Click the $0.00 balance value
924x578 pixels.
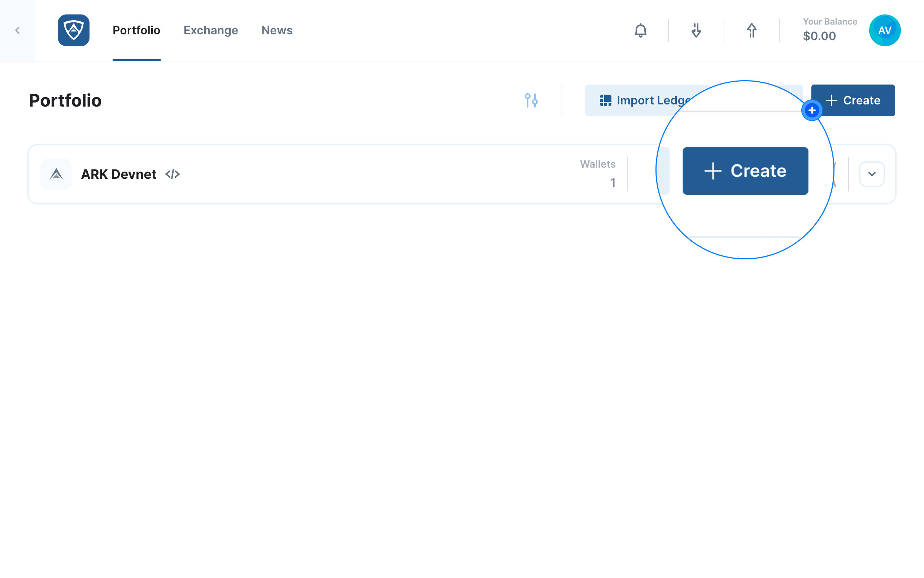pos(819,36)
